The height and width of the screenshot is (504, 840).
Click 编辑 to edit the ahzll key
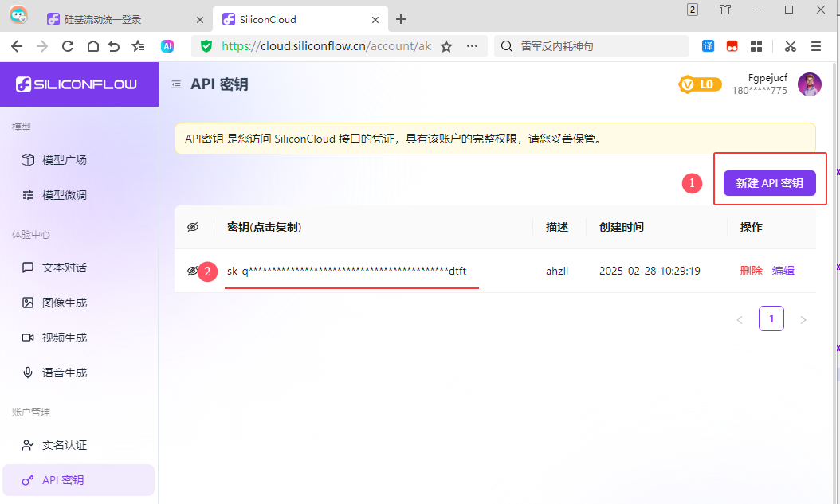pos(783,271)
